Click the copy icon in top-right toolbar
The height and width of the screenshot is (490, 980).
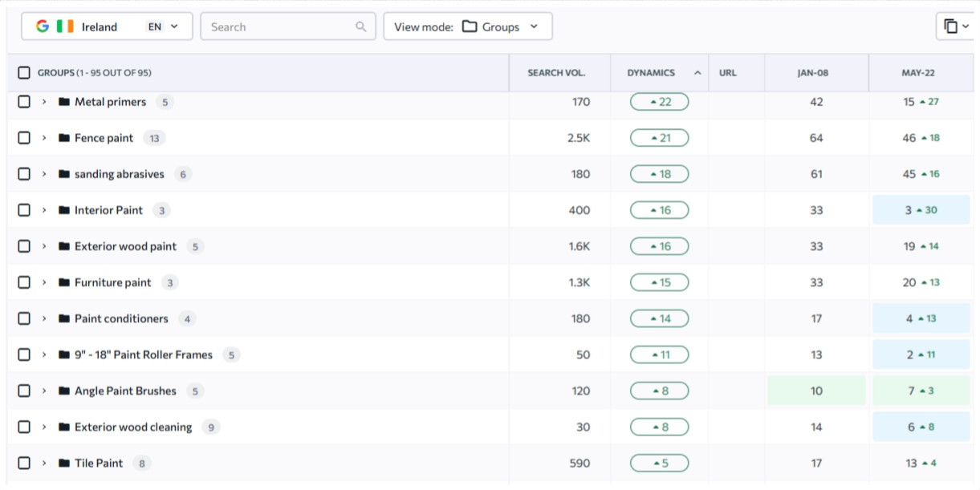click(951, 26)
